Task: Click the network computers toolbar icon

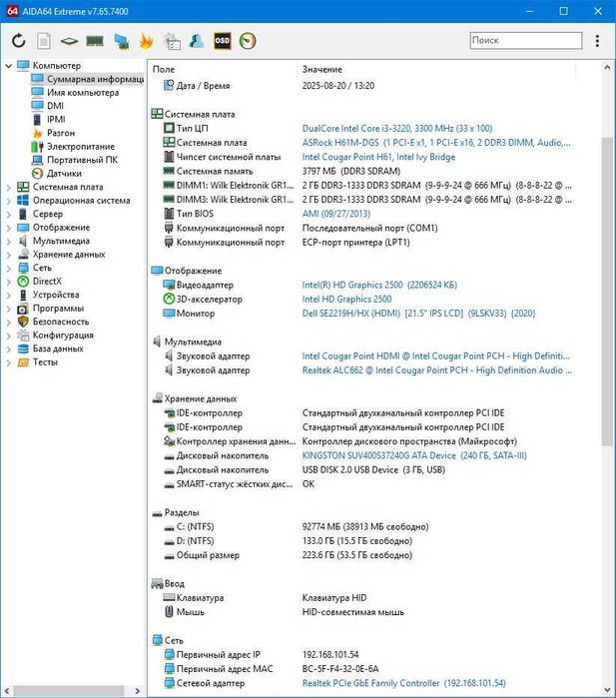Action: click(121, 41)
